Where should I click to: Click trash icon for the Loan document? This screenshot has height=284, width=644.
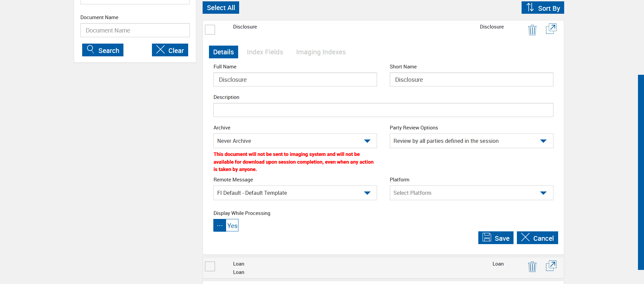click(x=532, y=267)
